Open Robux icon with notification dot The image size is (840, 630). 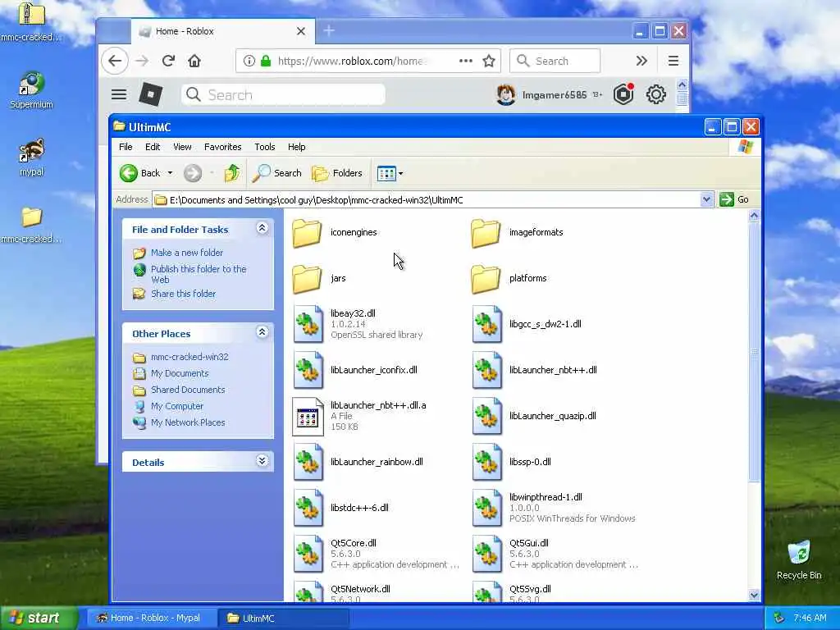click(623, 95)
